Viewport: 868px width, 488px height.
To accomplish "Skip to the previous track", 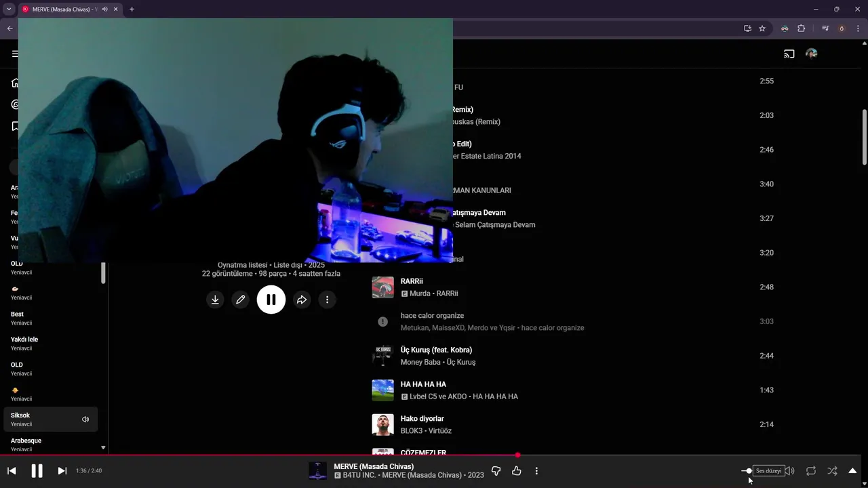I will point(12,470).
